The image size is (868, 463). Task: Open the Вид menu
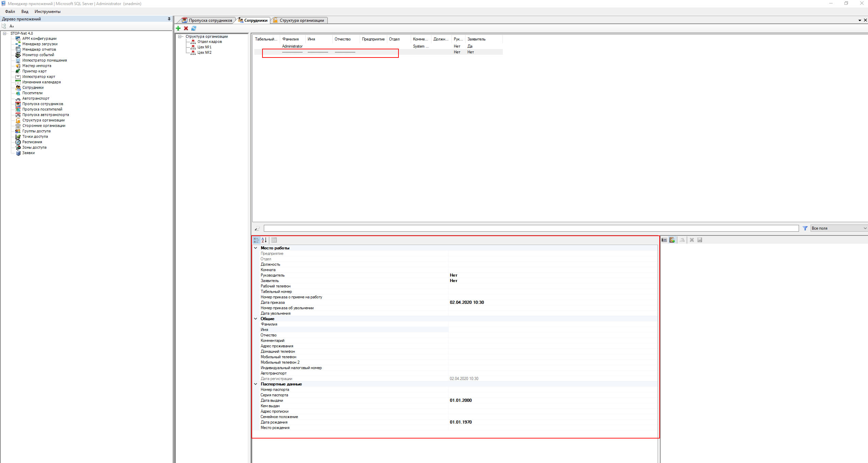(25, 12)
